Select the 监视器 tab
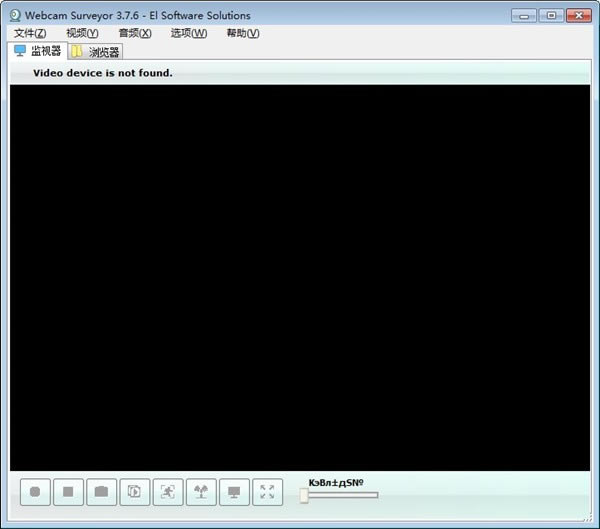This screenshot has width=600, height=529. 38,51
